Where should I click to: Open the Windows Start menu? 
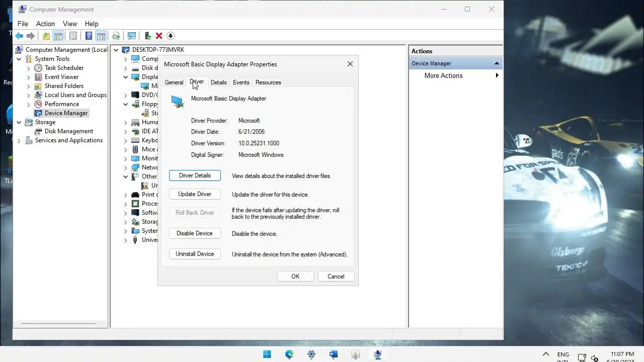267,354
